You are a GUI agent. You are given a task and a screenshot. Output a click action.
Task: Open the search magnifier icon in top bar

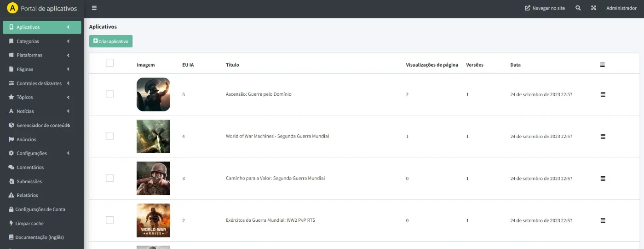click(x=578, y=8)
